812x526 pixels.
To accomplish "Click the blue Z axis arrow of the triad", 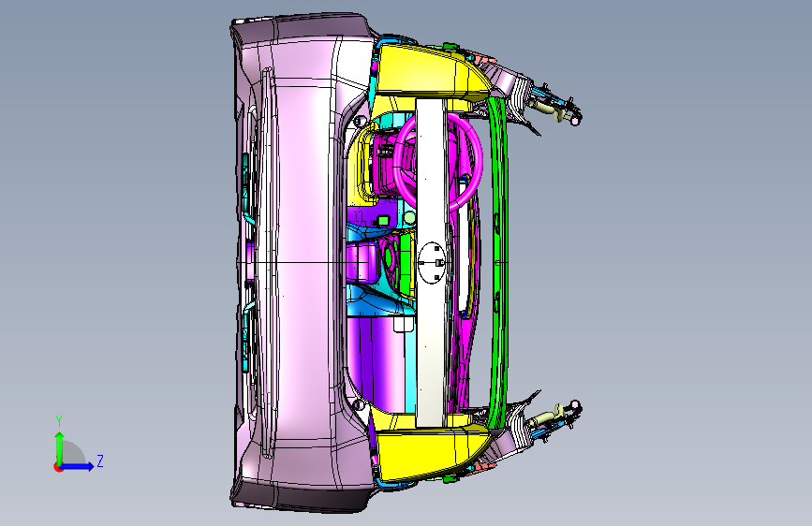I will click(x=78, y=466).
